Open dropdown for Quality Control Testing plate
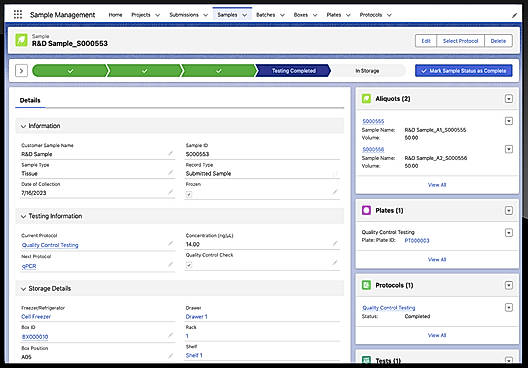 click(509, 233)
